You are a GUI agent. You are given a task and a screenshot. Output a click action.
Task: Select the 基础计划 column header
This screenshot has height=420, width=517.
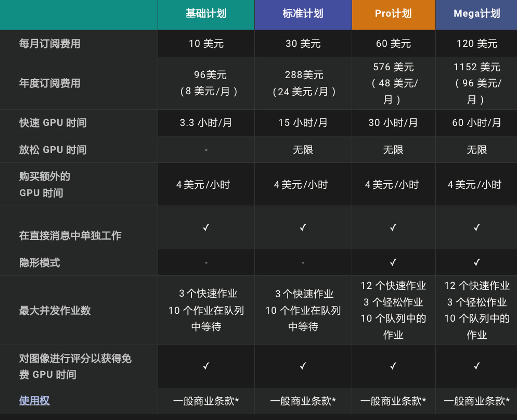(x=206, y=14)
